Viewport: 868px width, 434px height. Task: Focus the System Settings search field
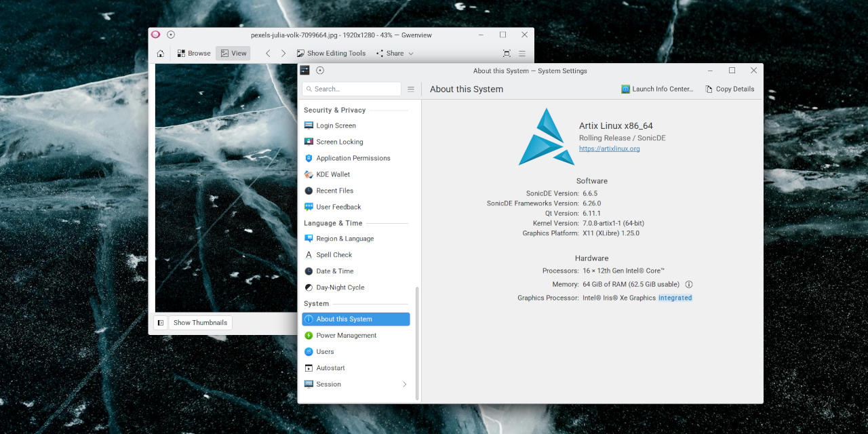click(x=352, y=89)
